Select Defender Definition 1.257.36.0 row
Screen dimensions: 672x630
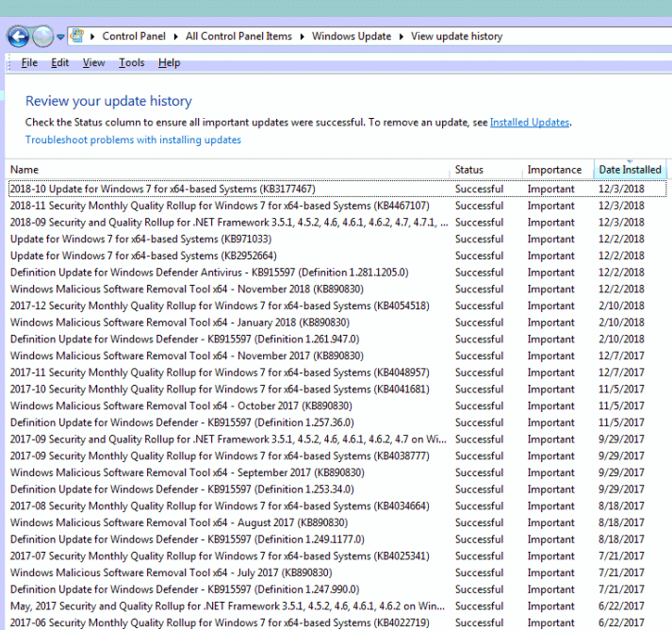coord(336,423)
